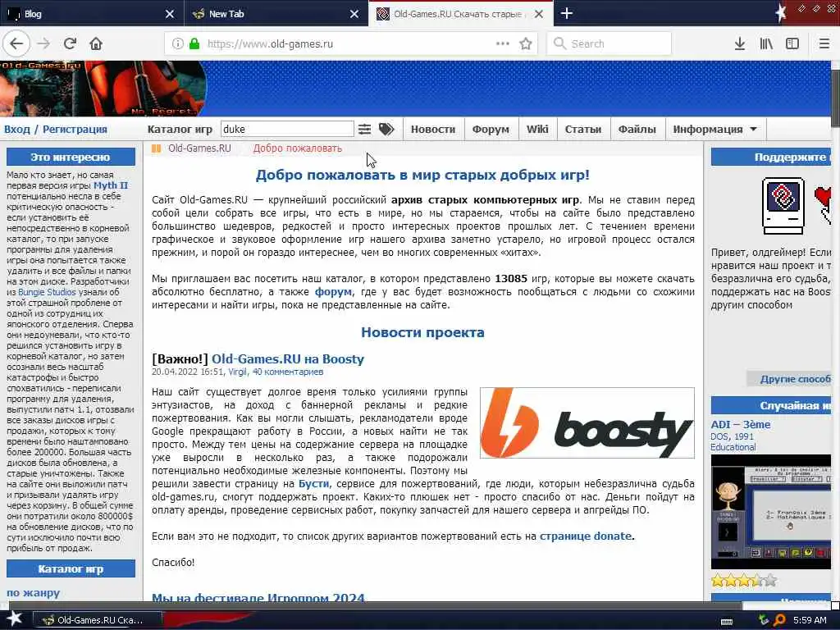Open the странице donate link
The image size is (840, 630).
pos(586,536)
